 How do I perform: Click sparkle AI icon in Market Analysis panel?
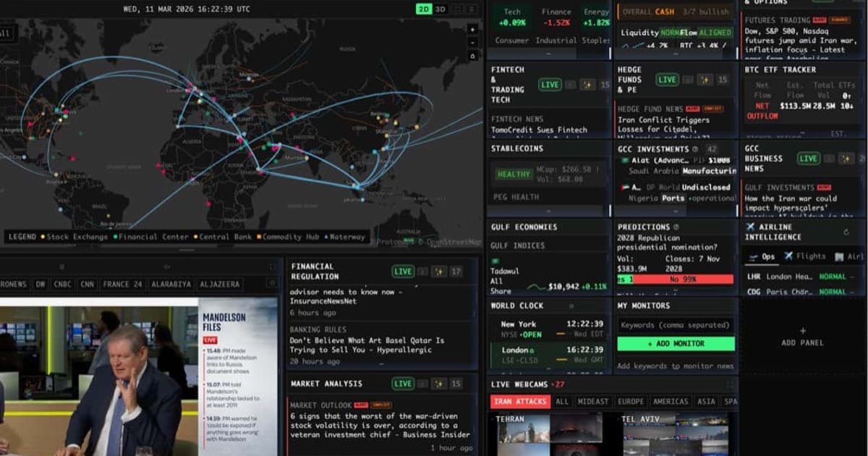438,384
